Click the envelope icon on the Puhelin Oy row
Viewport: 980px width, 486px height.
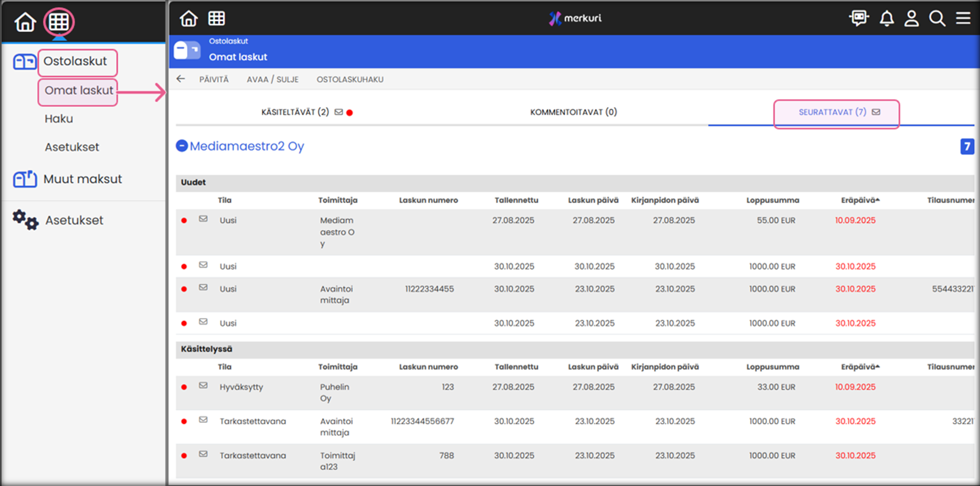tap(203, 385)
